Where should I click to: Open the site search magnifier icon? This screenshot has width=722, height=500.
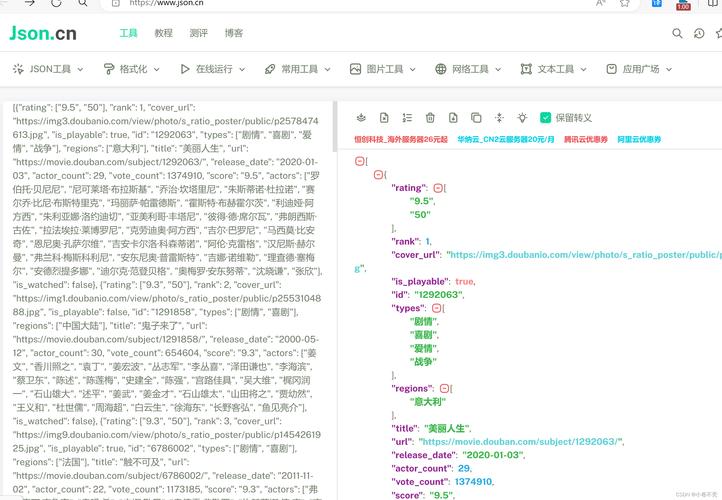pyautogui.click(x=677, y=33)
